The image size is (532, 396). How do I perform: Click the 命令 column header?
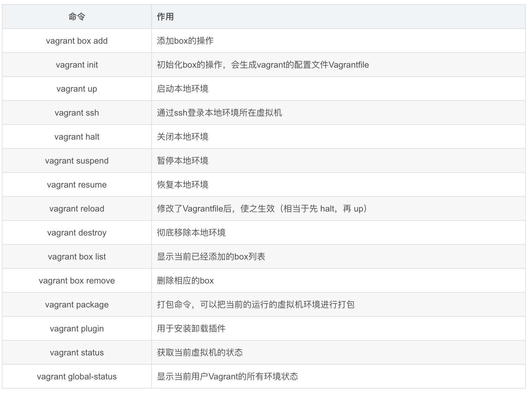click(x=77, y=17)
